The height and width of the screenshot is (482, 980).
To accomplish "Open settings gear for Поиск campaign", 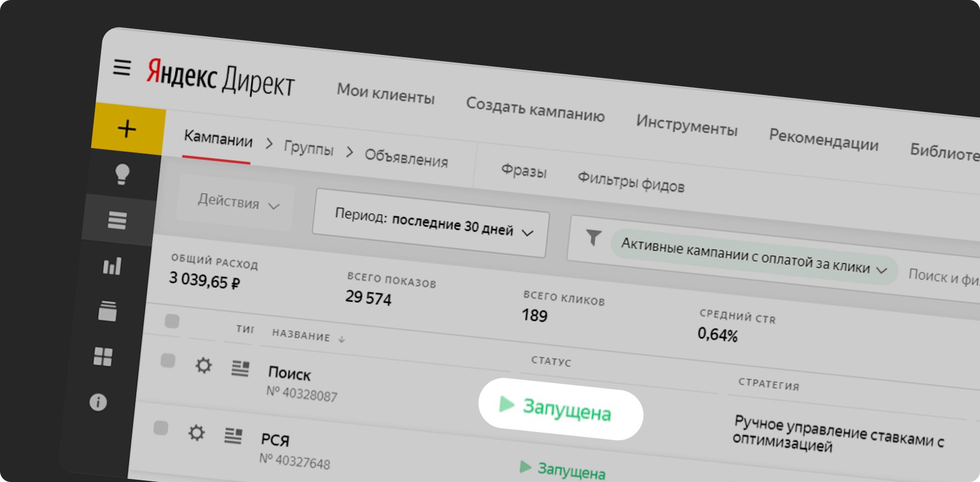I will pos(204,365).
